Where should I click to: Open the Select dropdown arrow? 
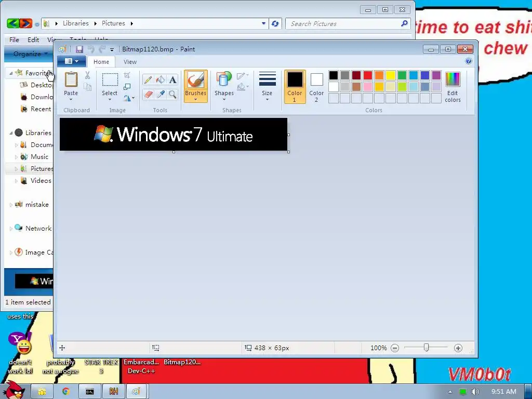click(110, 99)
